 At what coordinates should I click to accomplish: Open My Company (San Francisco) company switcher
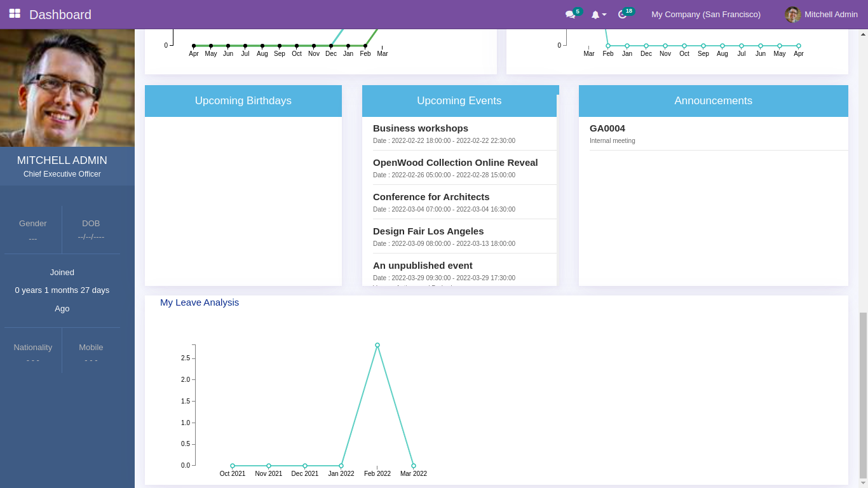(x=705, y=14)
